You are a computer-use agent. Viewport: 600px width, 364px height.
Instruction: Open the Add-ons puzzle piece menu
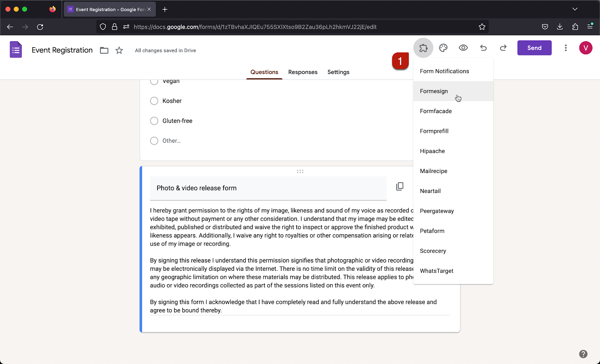pyautogui.click(x=423, y=48)
